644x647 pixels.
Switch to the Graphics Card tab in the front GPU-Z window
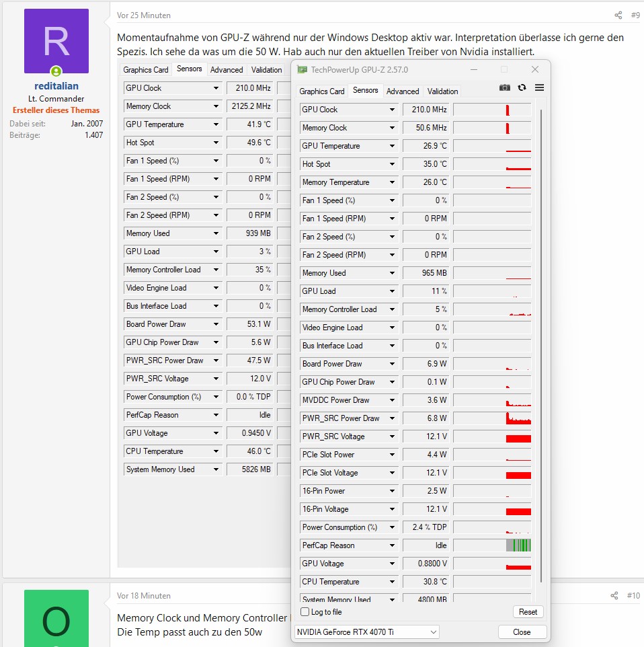(322, 91)
